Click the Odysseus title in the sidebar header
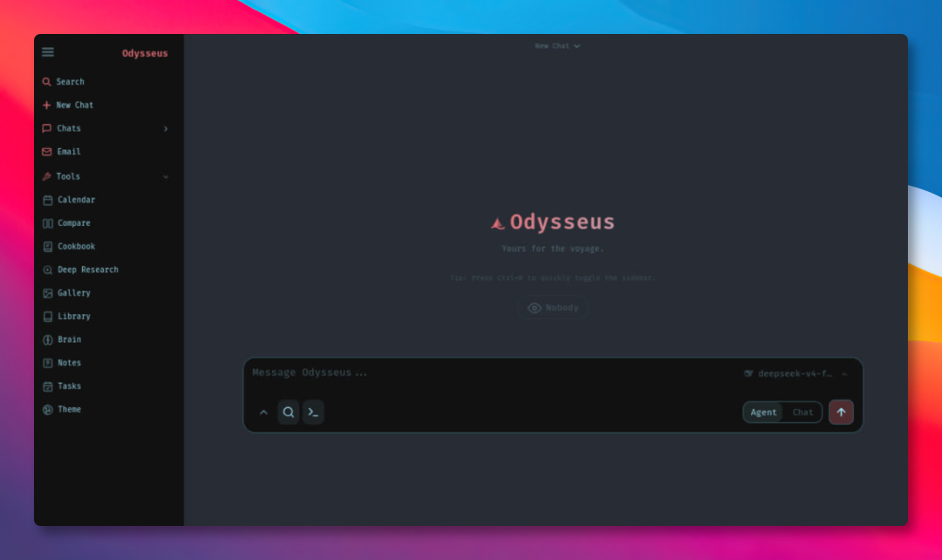 (x=145, y=53)
